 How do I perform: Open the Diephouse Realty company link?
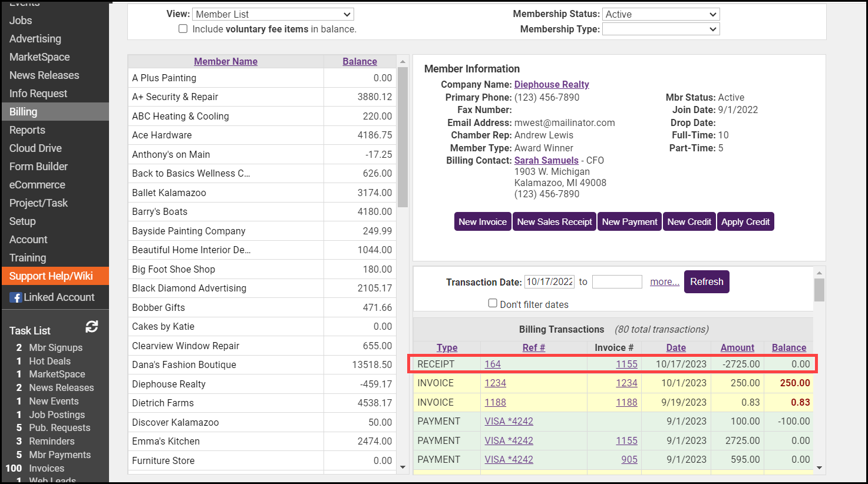point(552,84)
